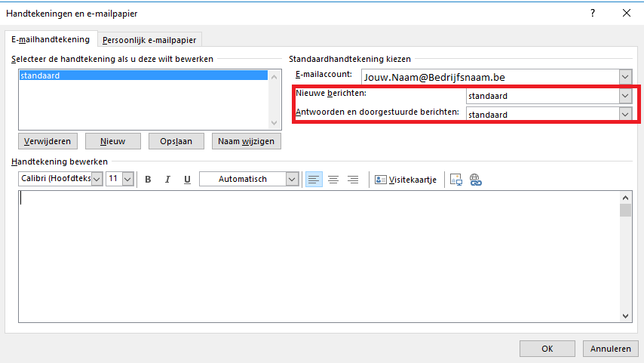Click the Verwijderen button
The height and width of the screenshot is (363, 644).
(48, 141)
